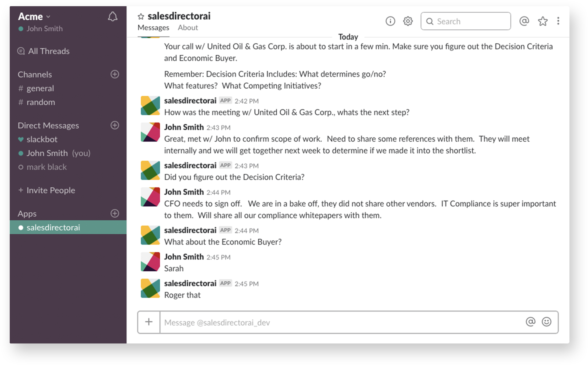The image size is (588, 365).
Task: Insert mention using composer at-sign icon
Action: [530, 322]
